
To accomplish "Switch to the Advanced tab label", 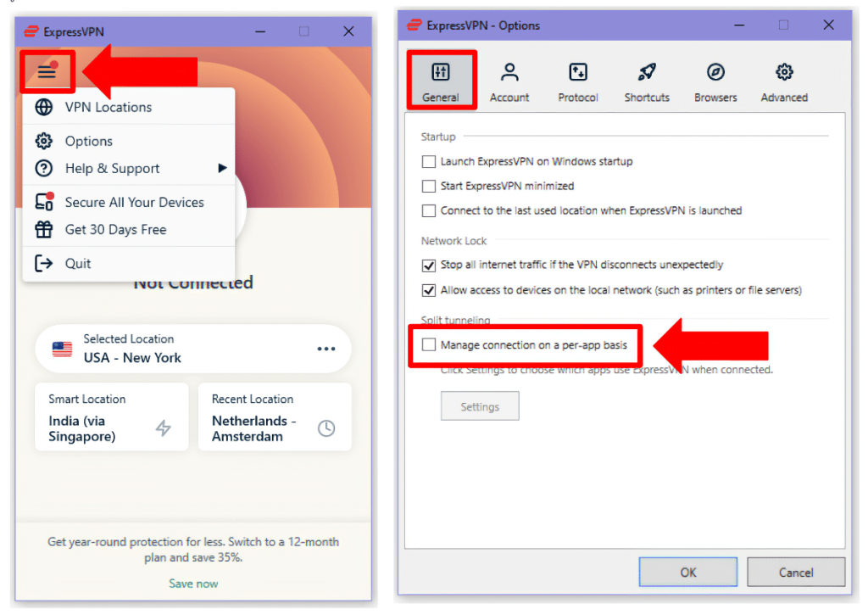I will [x=784, y=98].
